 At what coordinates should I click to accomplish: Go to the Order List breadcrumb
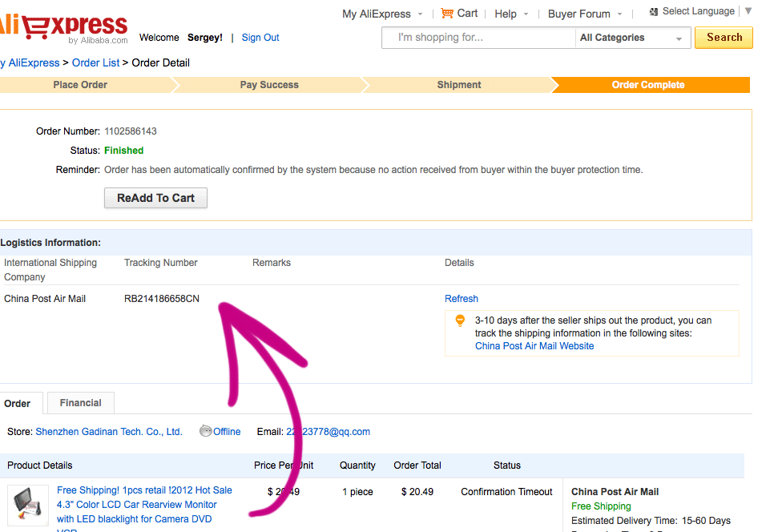click(x=96, y=62)
